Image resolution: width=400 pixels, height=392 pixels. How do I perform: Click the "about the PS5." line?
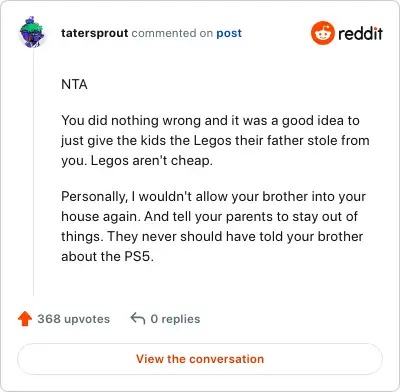pos(107,256)
